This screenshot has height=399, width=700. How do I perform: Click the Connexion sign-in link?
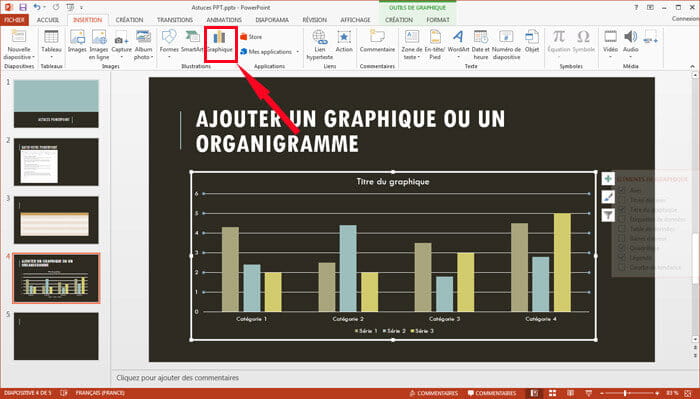click(x=685, y=19)
